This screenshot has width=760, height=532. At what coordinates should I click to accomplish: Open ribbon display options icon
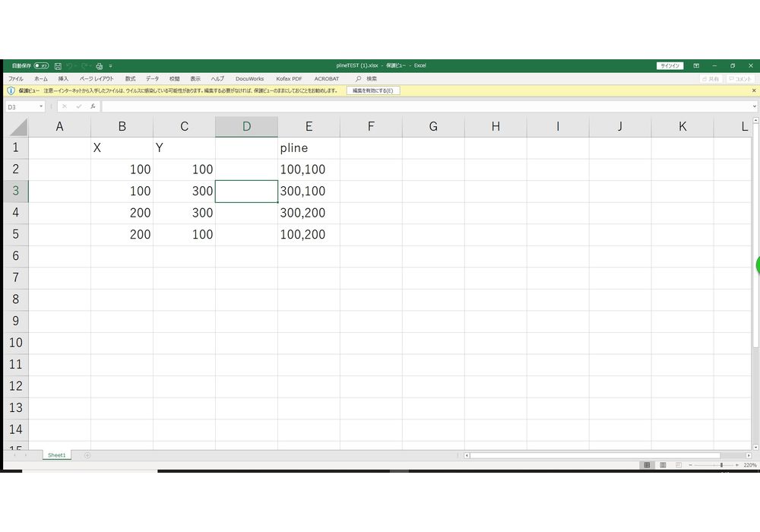tap(696, 66)
